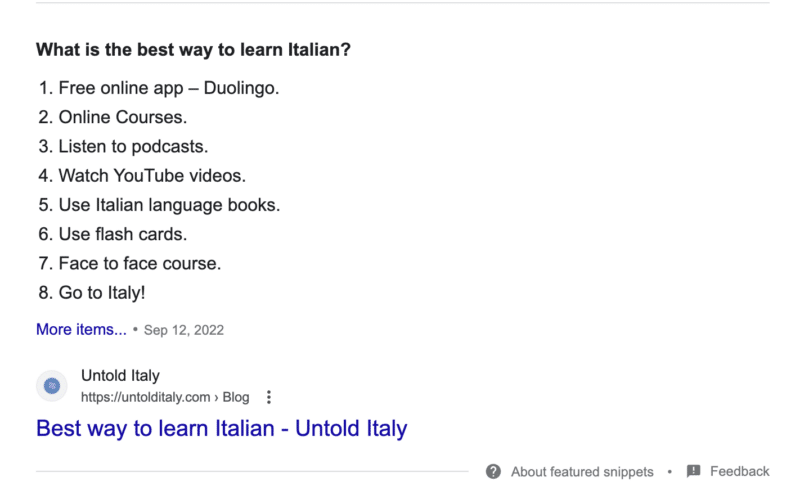Click the Face to face course item

139,264
